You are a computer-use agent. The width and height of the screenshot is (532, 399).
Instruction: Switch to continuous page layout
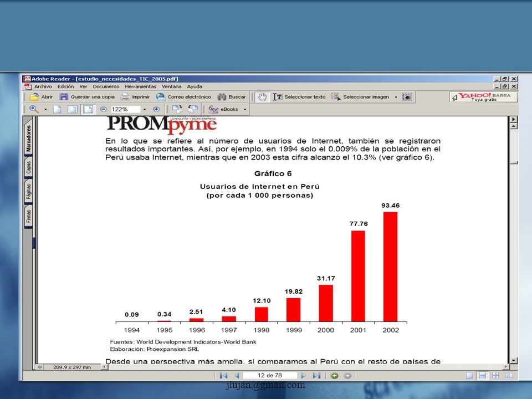482,376
